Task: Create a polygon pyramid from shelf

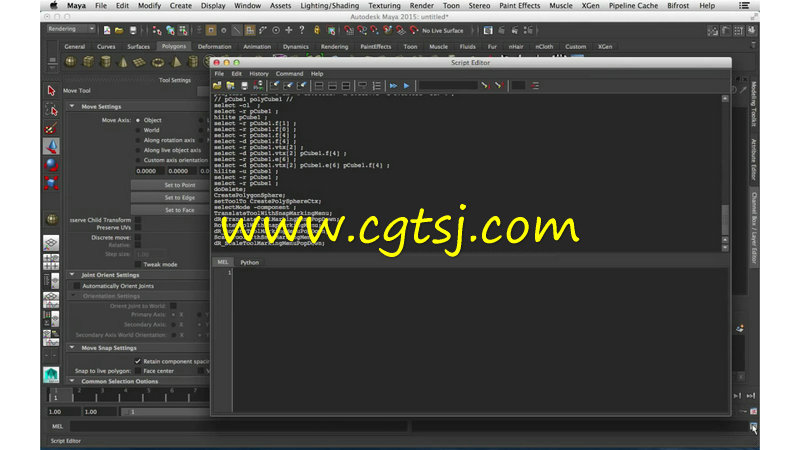Action: tap(176, 62)
